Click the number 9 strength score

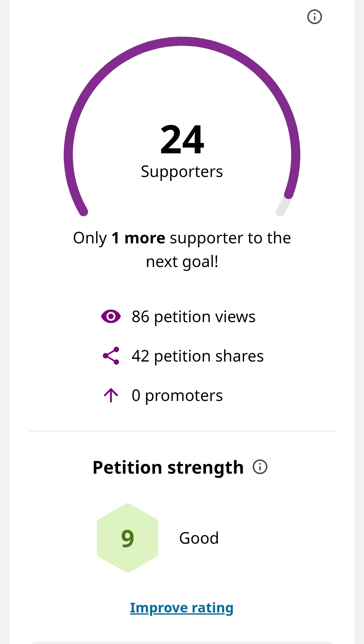point(127,539)
